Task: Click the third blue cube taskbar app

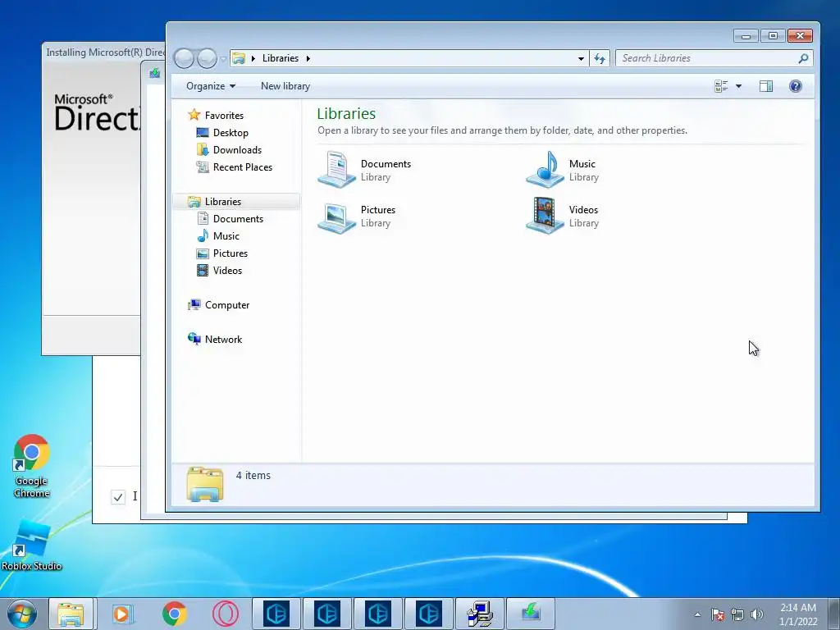Action: coord(377,614)
